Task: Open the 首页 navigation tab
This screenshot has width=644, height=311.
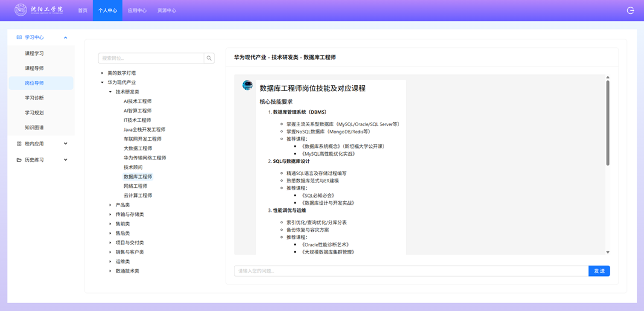Action: click(x=83, y=10)
